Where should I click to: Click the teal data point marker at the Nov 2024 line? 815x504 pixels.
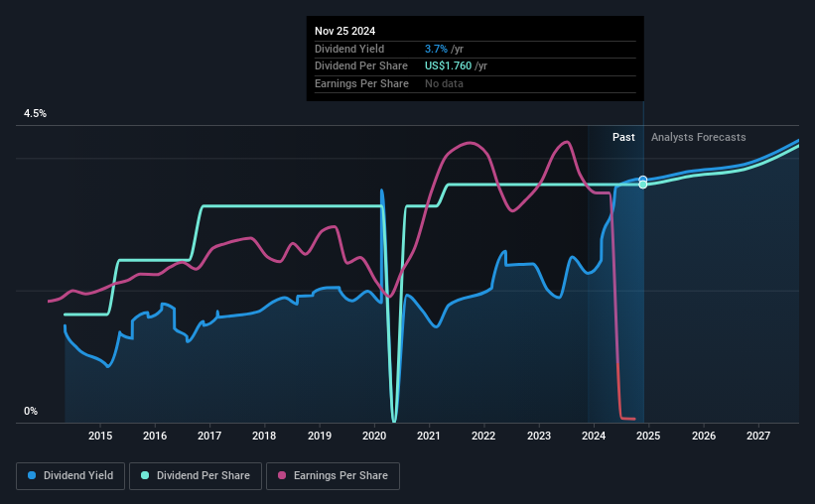[x=643, y=185]
